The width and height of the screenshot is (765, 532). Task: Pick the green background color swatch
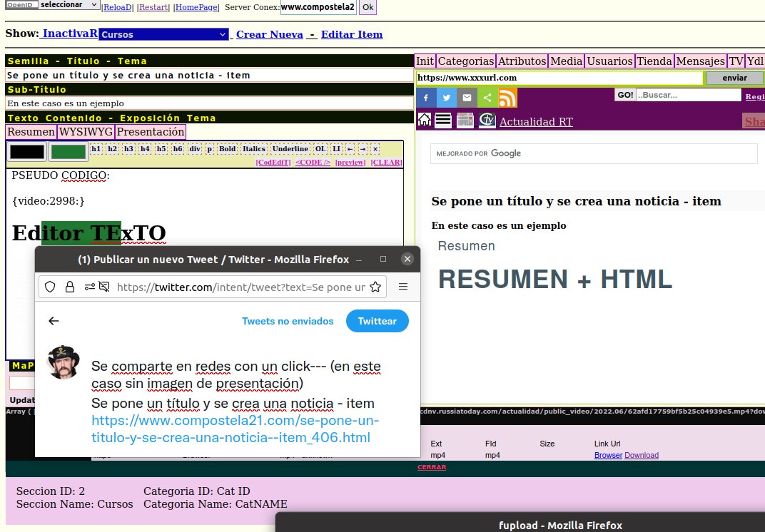69,152
